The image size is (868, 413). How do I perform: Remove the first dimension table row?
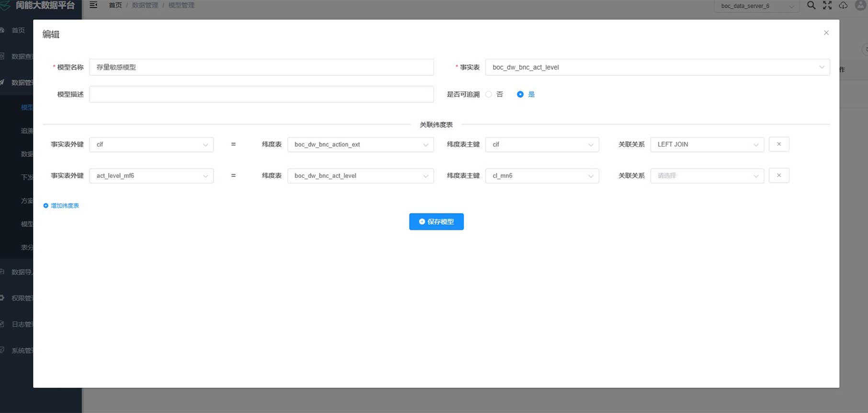778,144
